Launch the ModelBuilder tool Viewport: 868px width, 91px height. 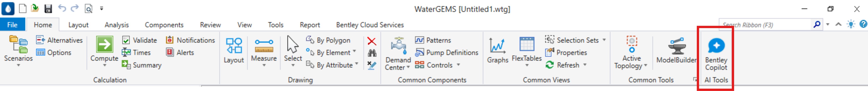click(676, 50)
